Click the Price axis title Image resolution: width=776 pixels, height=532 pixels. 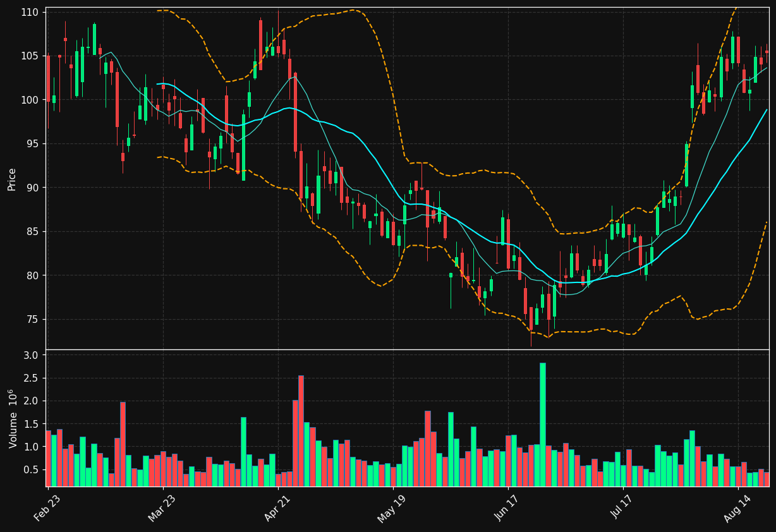click(12, 179)
